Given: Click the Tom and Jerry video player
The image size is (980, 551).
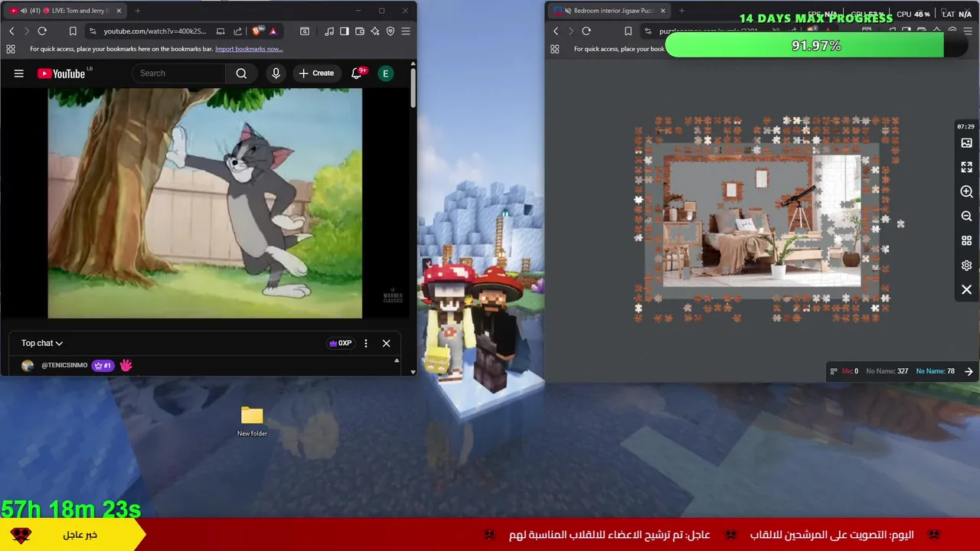Looking at the screenshot, I should pyautogui.click(x=205, y=203).
